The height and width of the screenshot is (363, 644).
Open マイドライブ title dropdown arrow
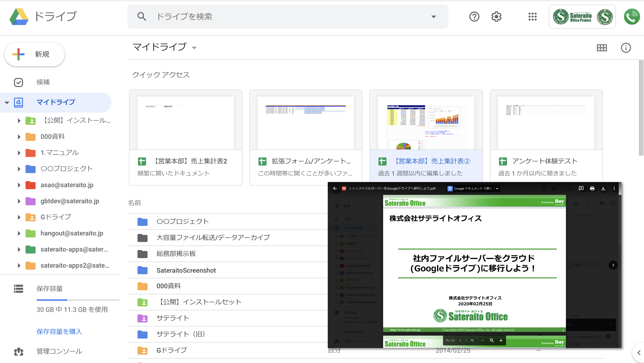coord(194,48)
